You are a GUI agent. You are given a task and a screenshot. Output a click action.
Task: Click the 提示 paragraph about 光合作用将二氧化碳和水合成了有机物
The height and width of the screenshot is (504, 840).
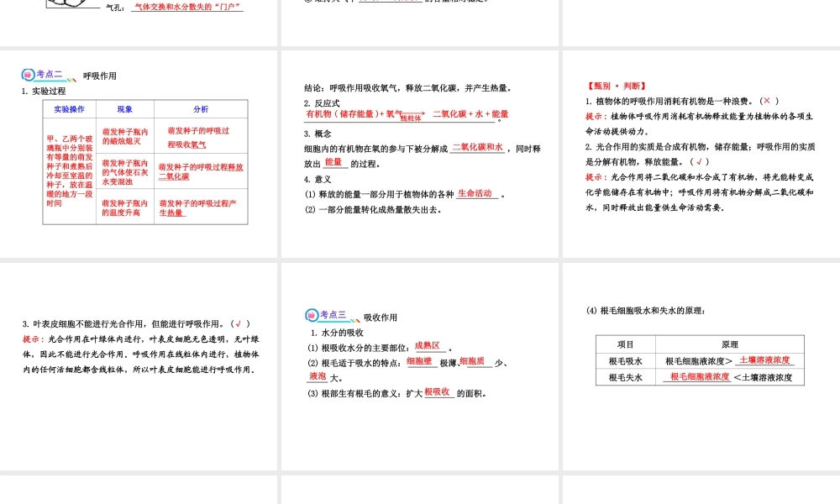click(700, 192)
